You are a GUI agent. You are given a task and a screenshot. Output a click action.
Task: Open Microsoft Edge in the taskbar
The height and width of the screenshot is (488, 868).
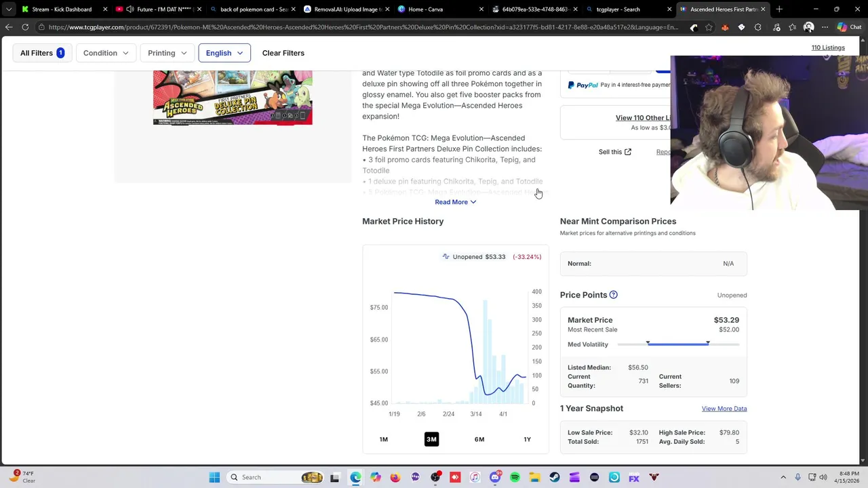pyautogui.click(x=355, y=477)
